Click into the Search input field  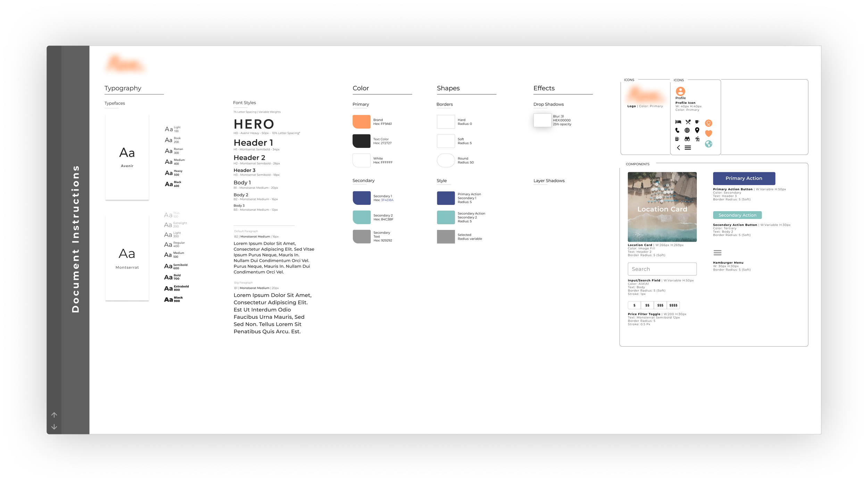pos(662,269)
